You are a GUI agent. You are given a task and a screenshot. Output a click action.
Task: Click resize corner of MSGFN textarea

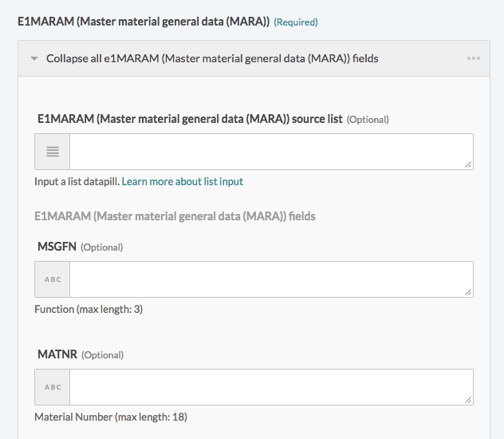468,292
